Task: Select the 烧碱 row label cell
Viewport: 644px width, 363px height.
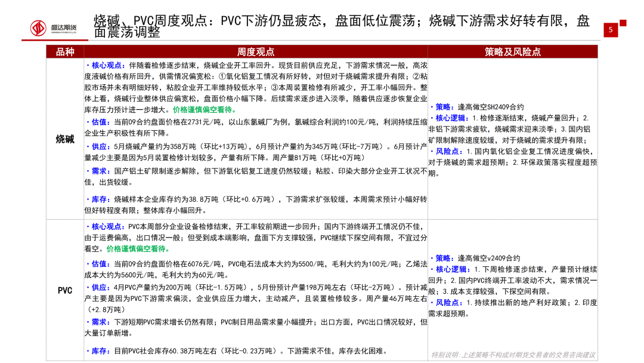Action: coord(65,139)
